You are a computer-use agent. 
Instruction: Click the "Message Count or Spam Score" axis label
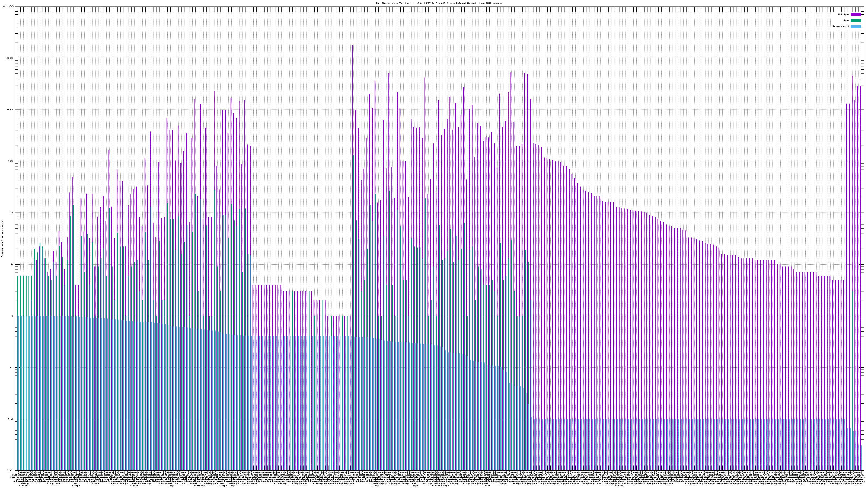click(2, 239)
